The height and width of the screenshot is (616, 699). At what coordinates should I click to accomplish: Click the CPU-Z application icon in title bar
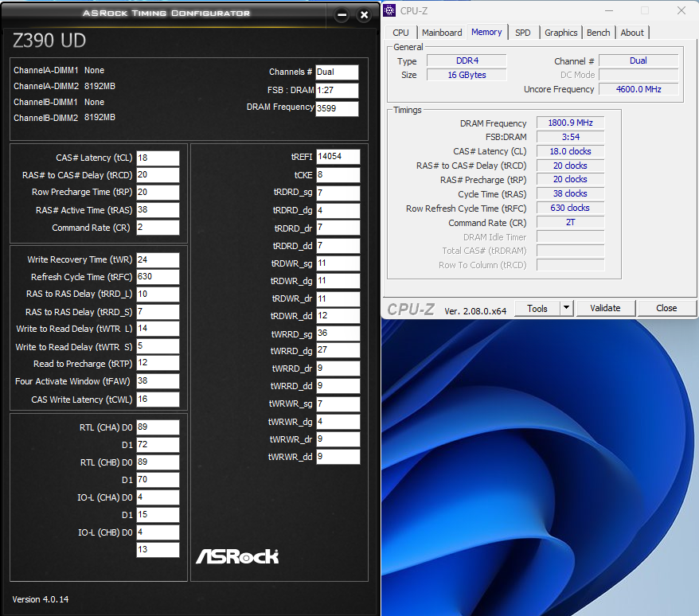point(390,10)
